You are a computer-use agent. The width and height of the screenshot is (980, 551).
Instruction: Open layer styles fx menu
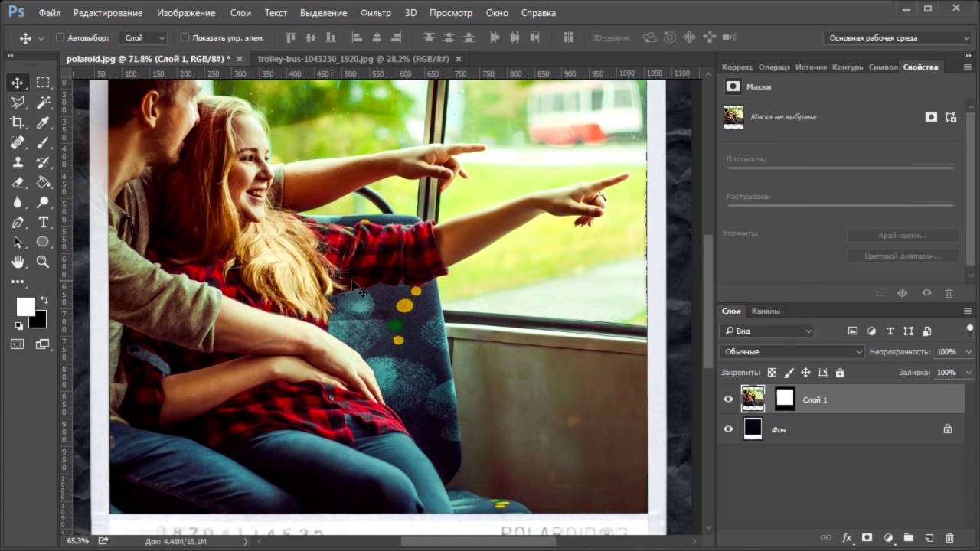point(847,538)
